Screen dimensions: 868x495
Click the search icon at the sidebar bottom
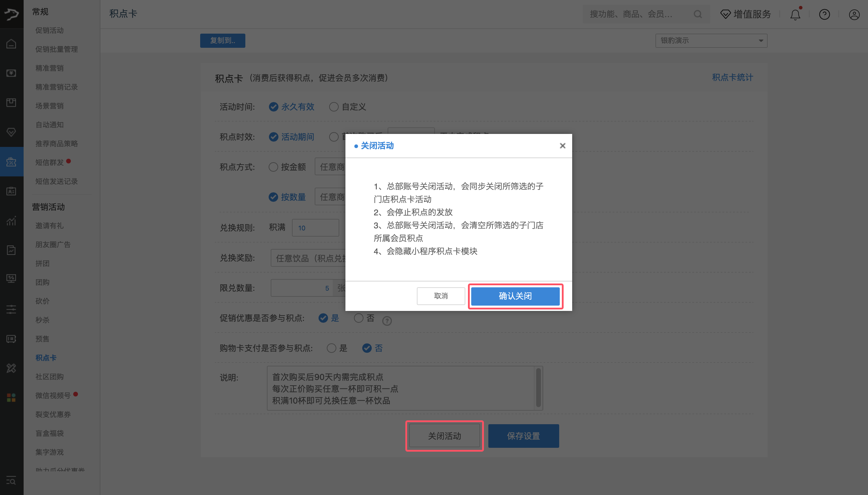click(11, 481)
